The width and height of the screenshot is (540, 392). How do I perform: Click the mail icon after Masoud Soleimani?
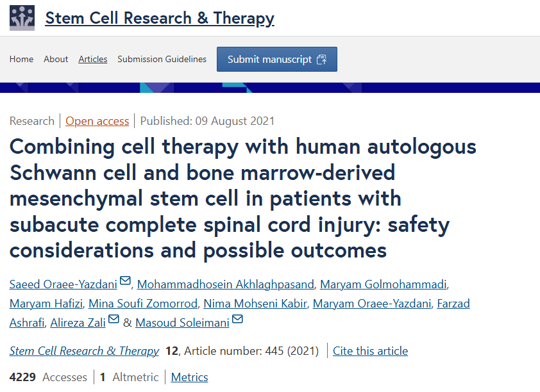237,319
